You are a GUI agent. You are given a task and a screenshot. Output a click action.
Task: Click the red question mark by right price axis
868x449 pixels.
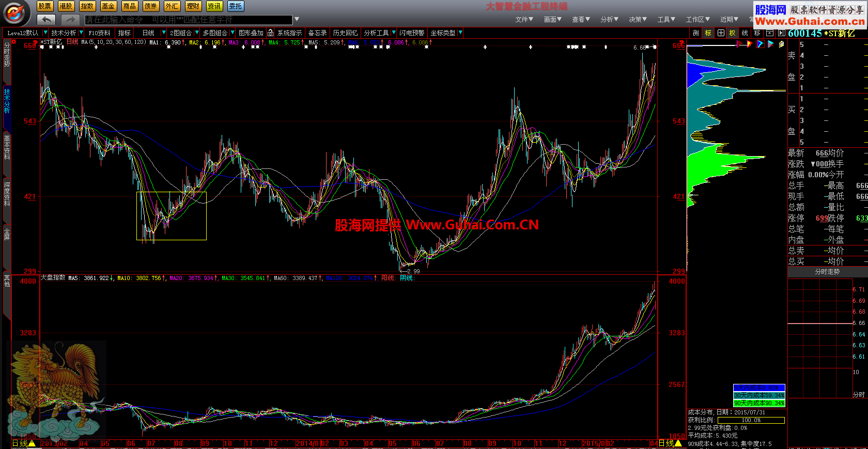(681, 42)
